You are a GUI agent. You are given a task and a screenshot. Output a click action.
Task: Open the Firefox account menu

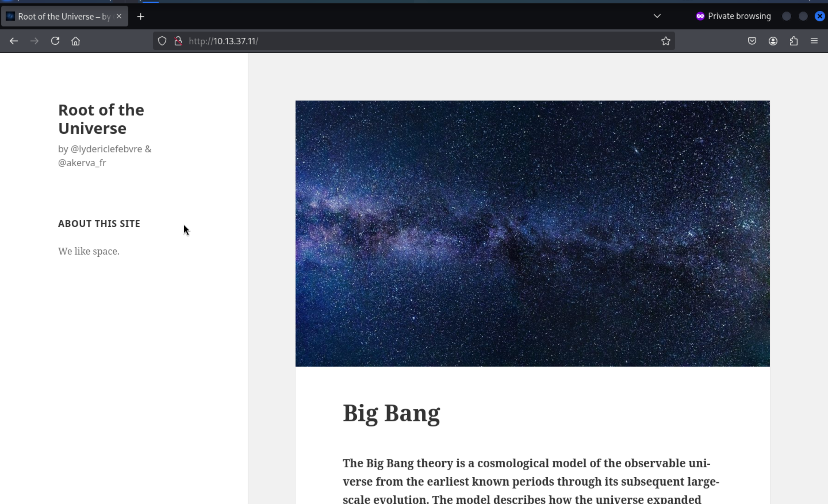click(773, 41)
